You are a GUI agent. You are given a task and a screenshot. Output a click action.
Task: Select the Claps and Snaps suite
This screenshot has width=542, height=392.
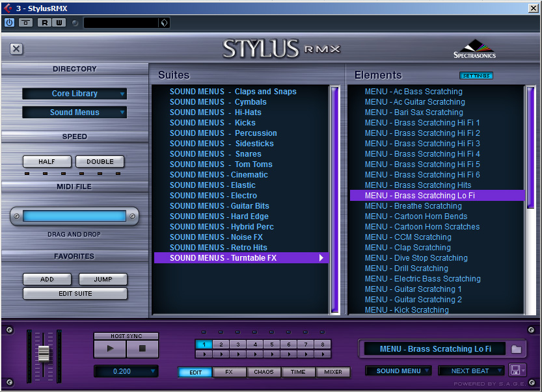[x=241, y=92]
